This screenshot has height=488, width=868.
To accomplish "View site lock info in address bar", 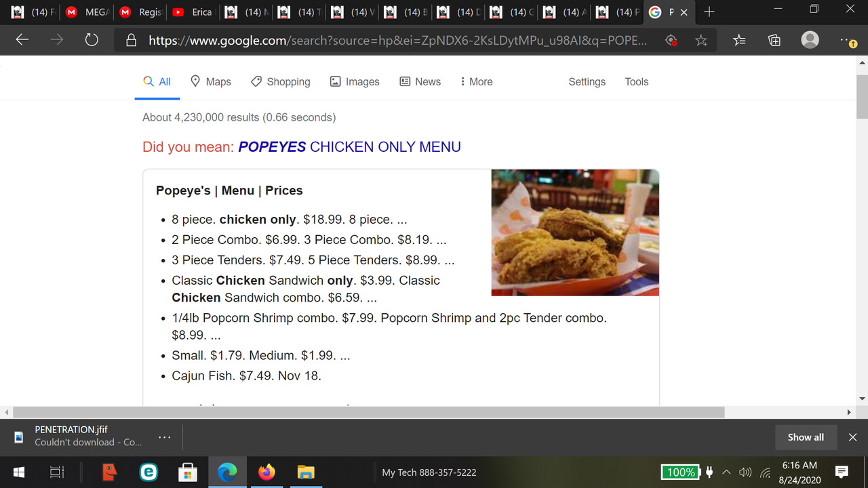I will pyautogui.click(x=132, y=41).
